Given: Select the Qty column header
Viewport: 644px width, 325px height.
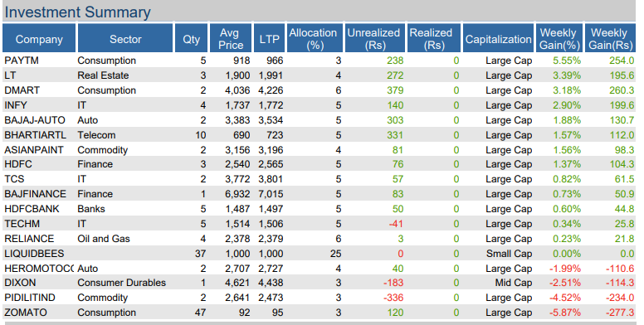Looking at the screenshot, I should coord(191,38).
